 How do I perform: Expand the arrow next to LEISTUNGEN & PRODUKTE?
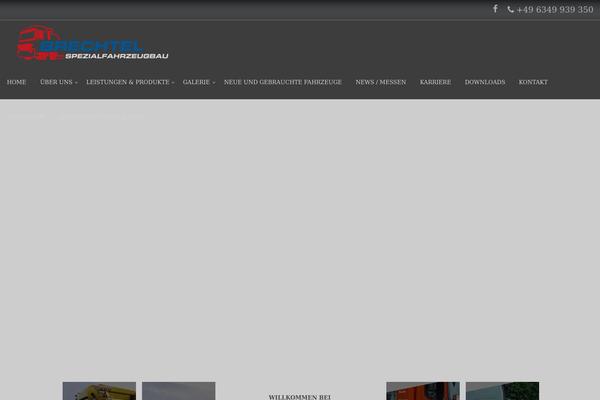coord(173,83)
